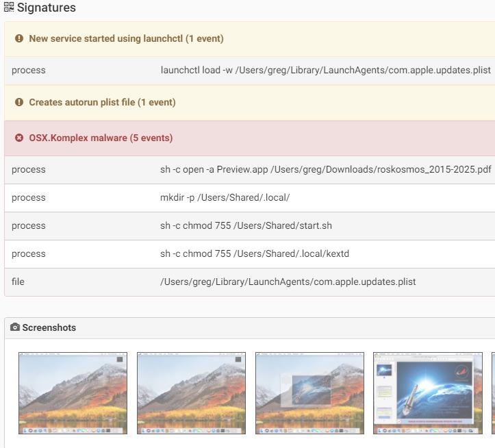Screen dimensions: 495x448
Task: Select chmod 755 /Users/Shared/.local/kextd row
Action: click(x=250, y=254)
